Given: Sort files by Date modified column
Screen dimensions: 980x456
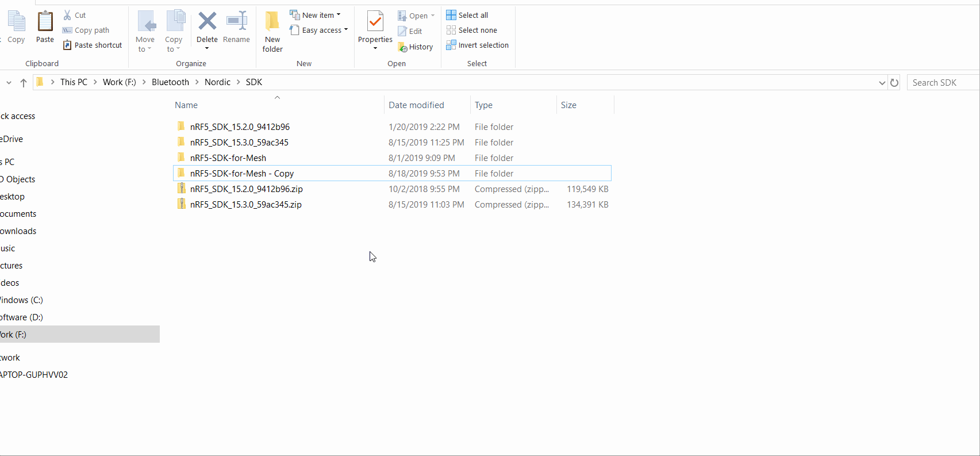Looking at the screenshot, I should pos(416,105).
